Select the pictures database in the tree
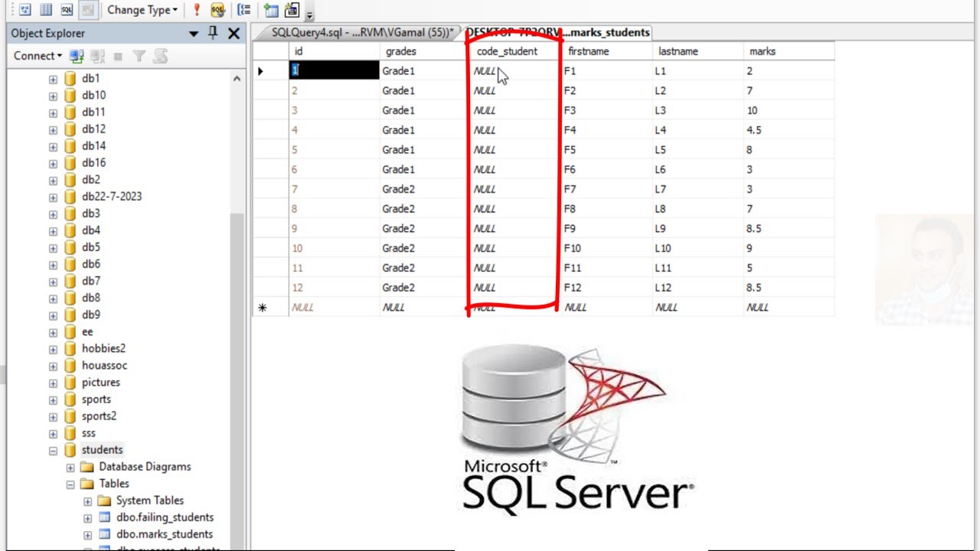980x551 pixels. [x=101, y=382]
